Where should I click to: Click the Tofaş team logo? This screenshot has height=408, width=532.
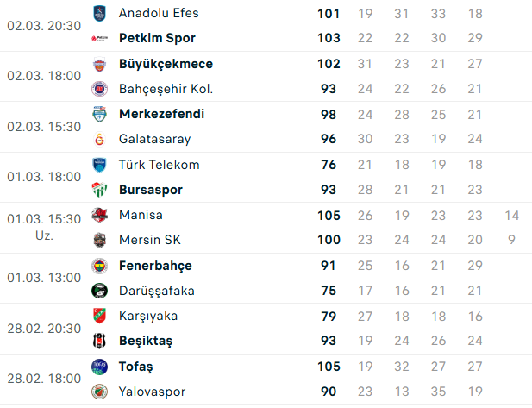[100, 367]
